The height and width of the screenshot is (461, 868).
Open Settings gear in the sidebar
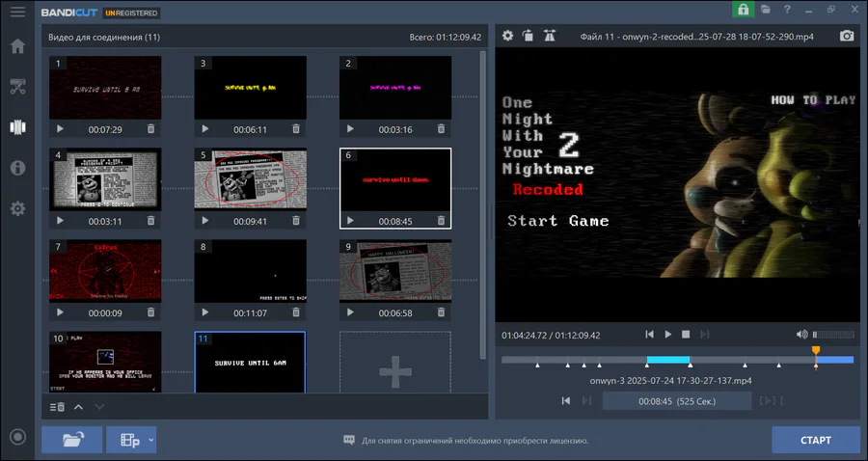pos(17,208)
